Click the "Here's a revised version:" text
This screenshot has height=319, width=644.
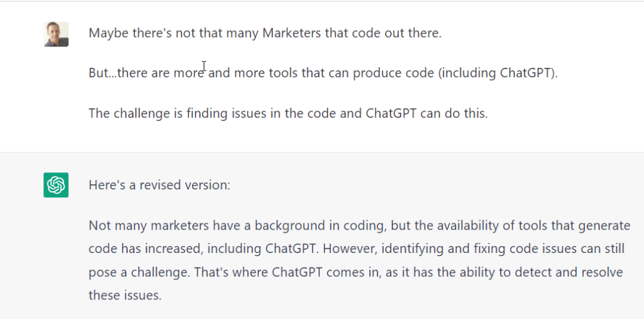[160, 185]
